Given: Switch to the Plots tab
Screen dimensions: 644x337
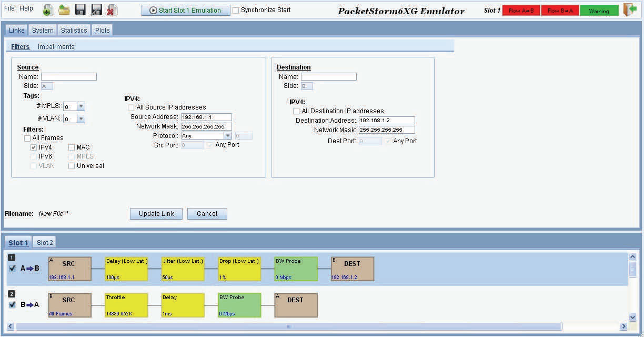Looking at the screenshot, I should [x=102, y=31].
